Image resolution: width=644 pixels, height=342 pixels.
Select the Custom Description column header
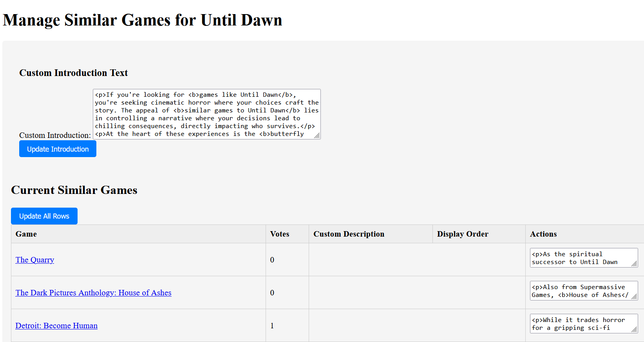(x=349, y=234)
